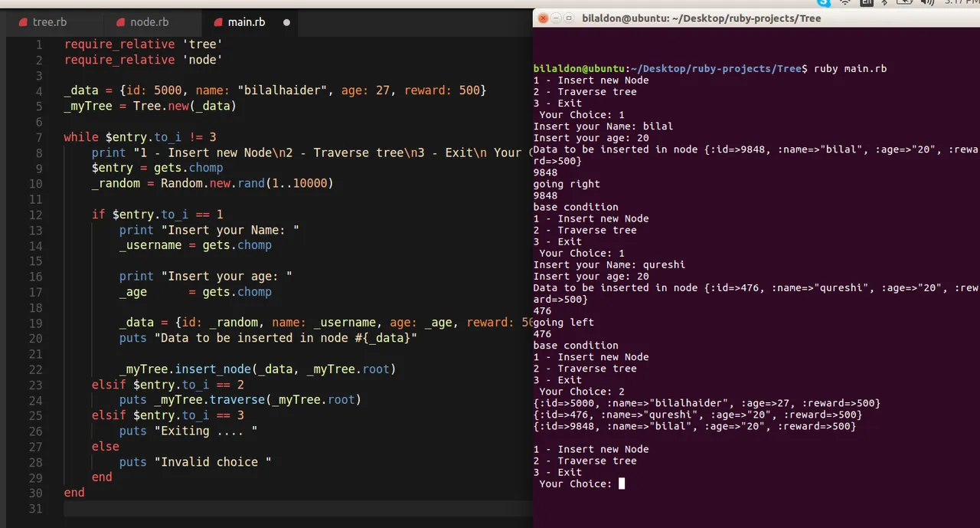Click the id=>9848 bilal traverse output line
Viewport: 980px width, 528px height.
pyautogui.click(x=694, y=426)
